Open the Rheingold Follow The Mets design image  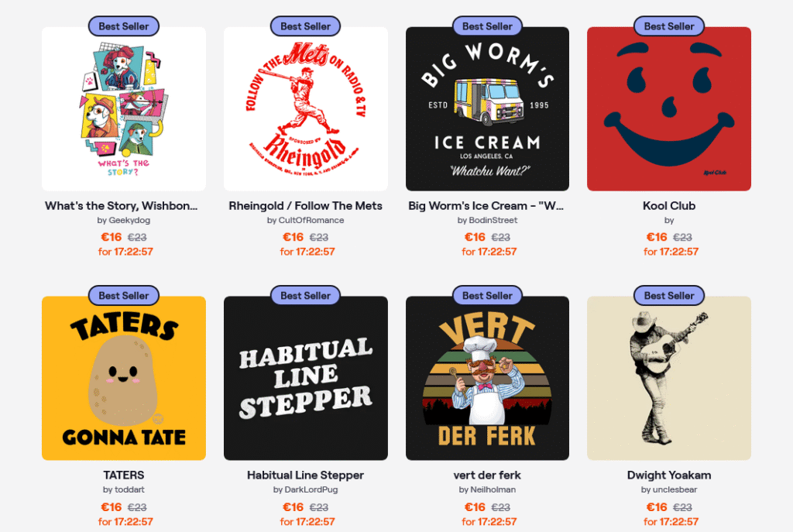pos(305,108)
